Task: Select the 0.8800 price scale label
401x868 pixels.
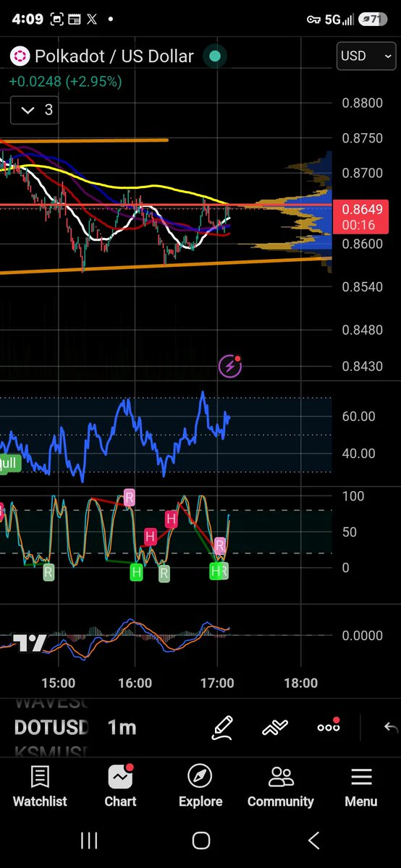Action: pyautogui.click(x=362, y=103)
